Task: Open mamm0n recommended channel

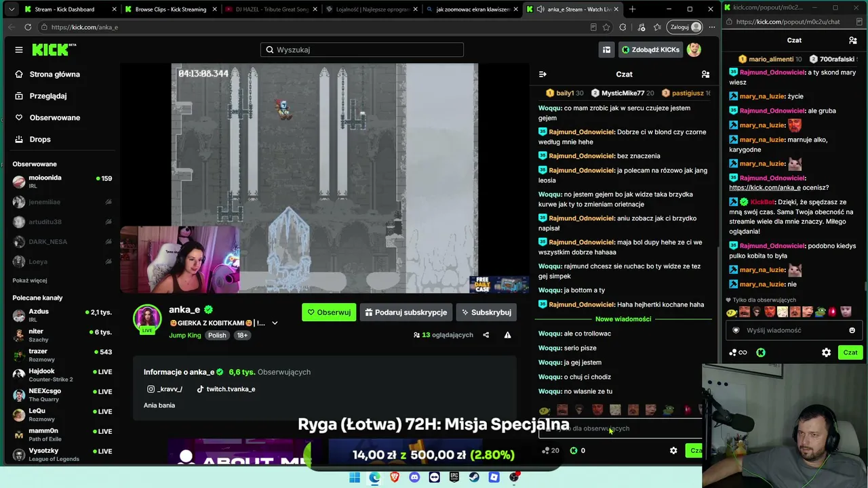Action: pos(62,434)
